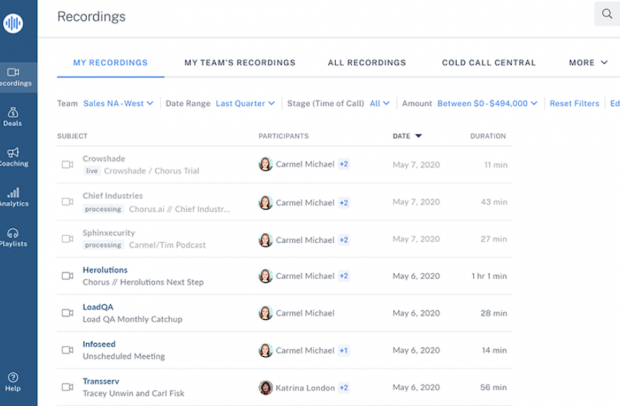Click +2 participants badge in Herolutions row
620x406 pixels.
point(344,276)
